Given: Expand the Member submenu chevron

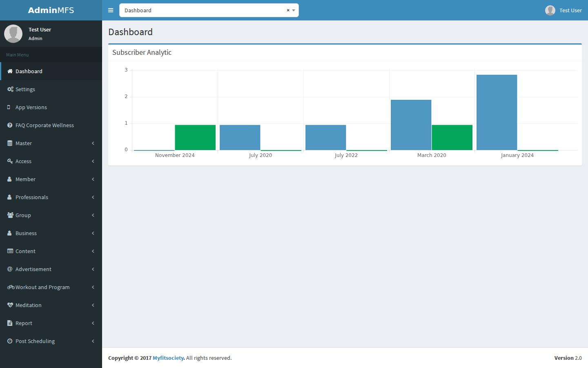Looking at the screenshot, I should tap(93, 179).
